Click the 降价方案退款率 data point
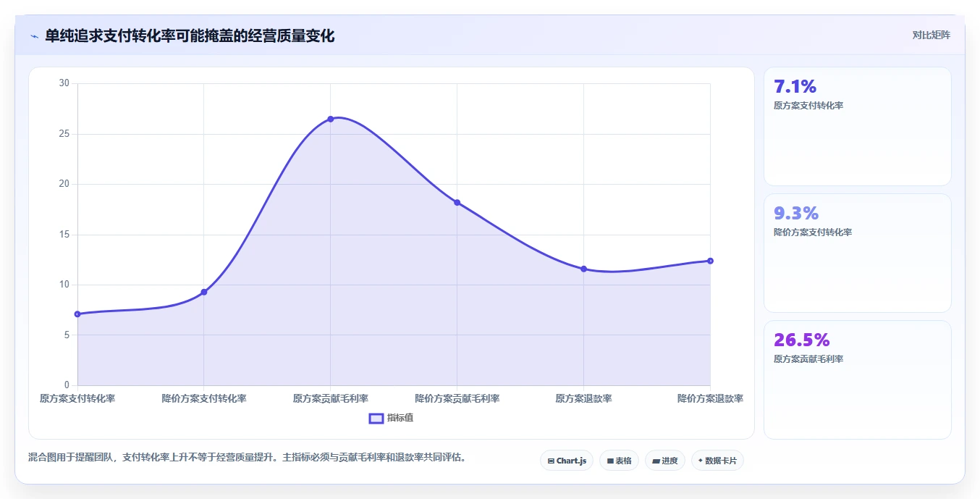This screenshot has width=980, height=499. pyautogui.click(x=710, y=261)
